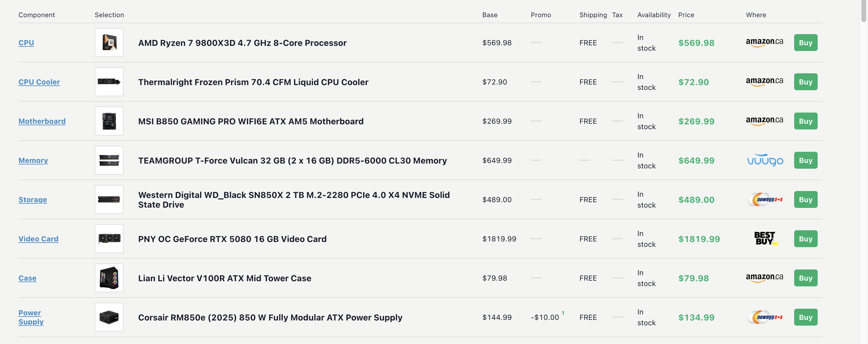Click the Newegg logo in Storage row
This screenshot has height=344, width=868.
pos(765,199)
